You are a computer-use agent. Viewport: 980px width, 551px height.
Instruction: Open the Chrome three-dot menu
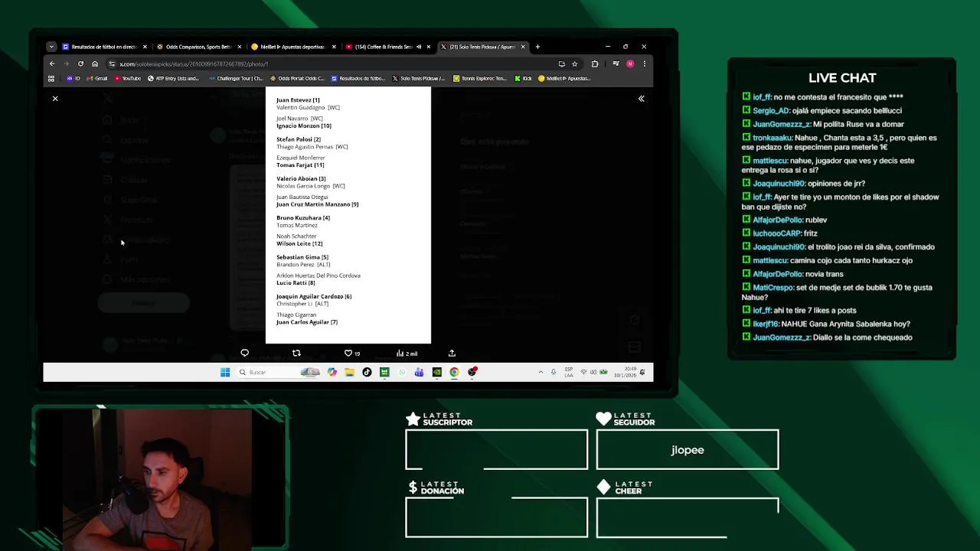coord(644,64)
